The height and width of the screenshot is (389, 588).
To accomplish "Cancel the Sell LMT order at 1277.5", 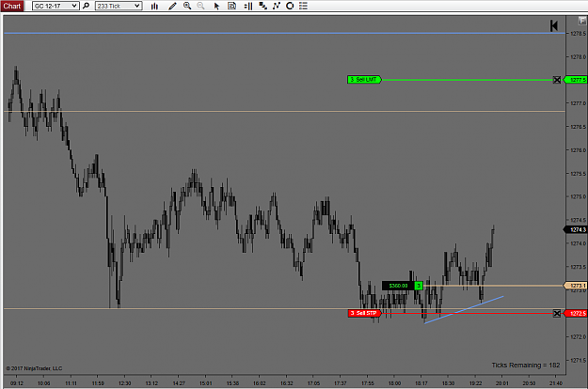I will click(557, 80).
